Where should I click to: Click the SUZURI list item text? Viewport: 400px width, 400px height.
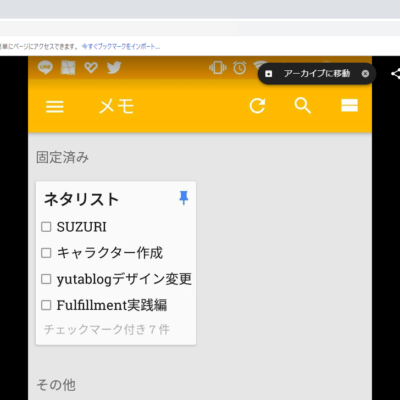[81, 227]
